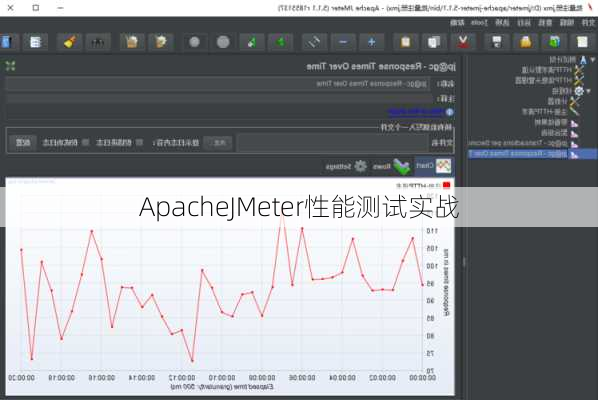Open the 编辑 Edit menu
Screen dimensions: 598x400
pyautogui.click(x=567, y=23)
